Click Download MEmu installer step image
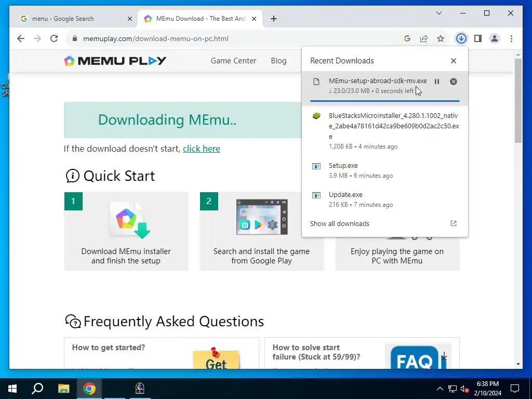The image size is (532, 399). point(130,220)
